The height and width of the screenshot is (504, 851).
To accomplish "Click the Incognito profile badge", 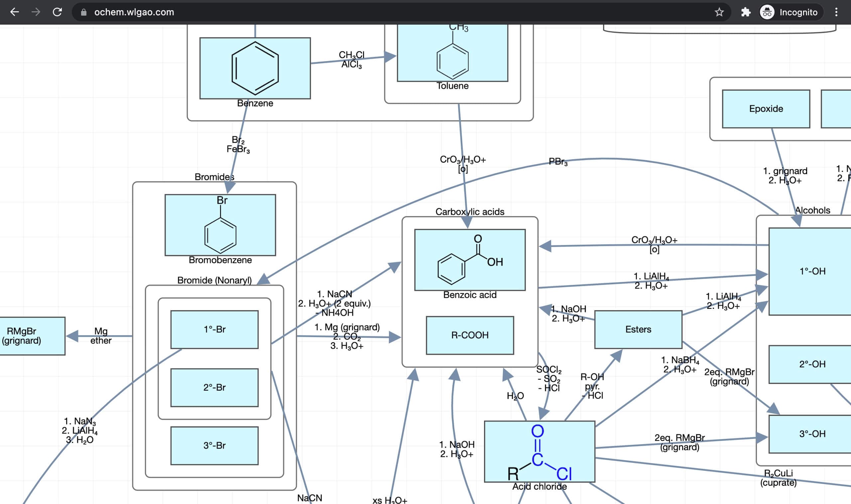I will 790,12.
